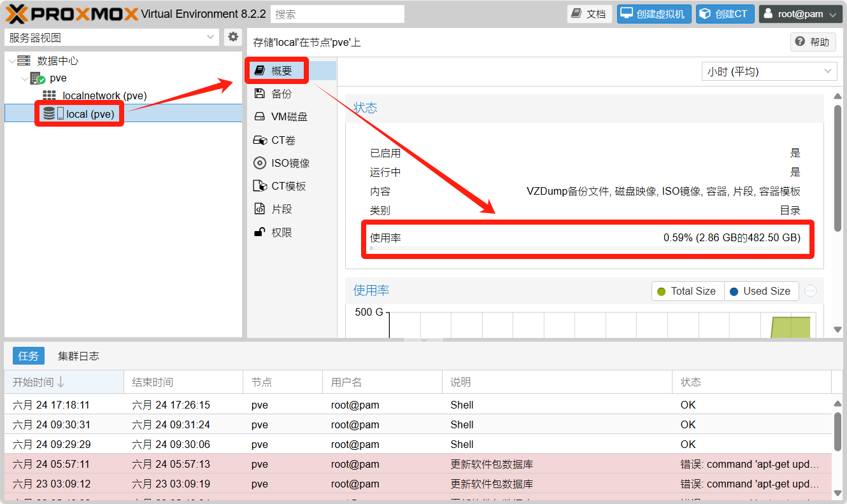Open the 备份 backup floppy icon

(x=260, y=94)
